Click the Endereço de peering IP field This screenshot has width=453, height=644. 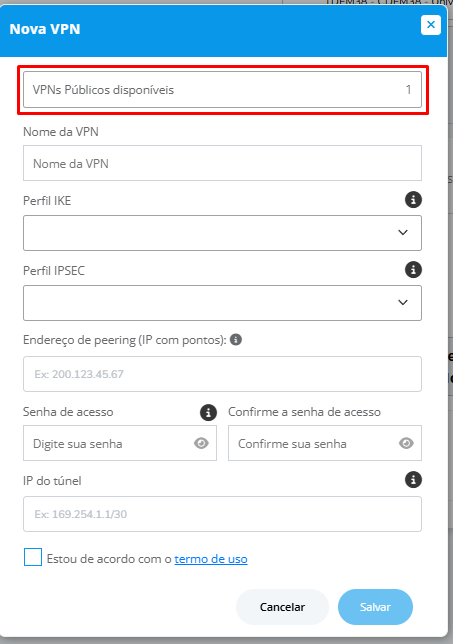click(222, 374)
